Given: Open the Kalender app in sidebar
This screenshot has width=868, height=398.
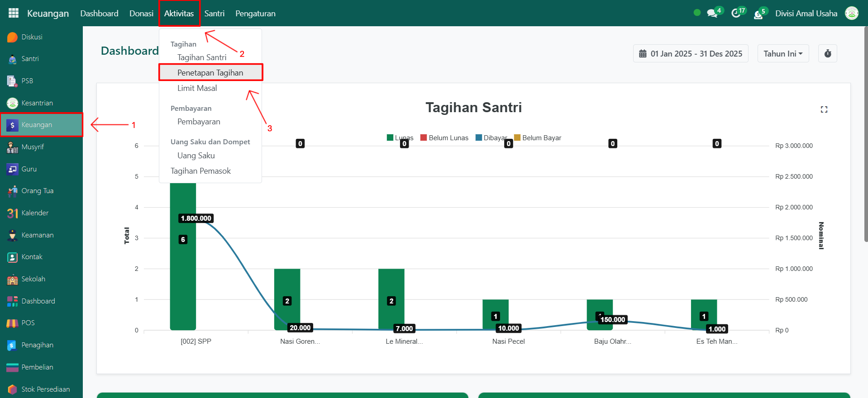Looking at the screenshot, I should (34, 213).
